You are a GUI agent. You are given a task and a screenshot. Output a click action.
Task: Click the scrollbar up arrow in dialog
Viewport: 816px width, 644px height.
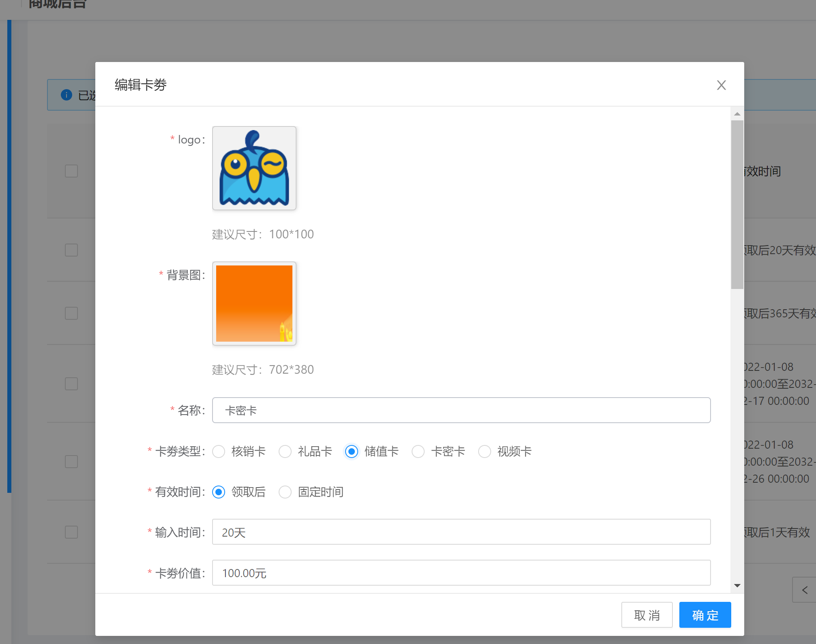[x=737, y=114]
